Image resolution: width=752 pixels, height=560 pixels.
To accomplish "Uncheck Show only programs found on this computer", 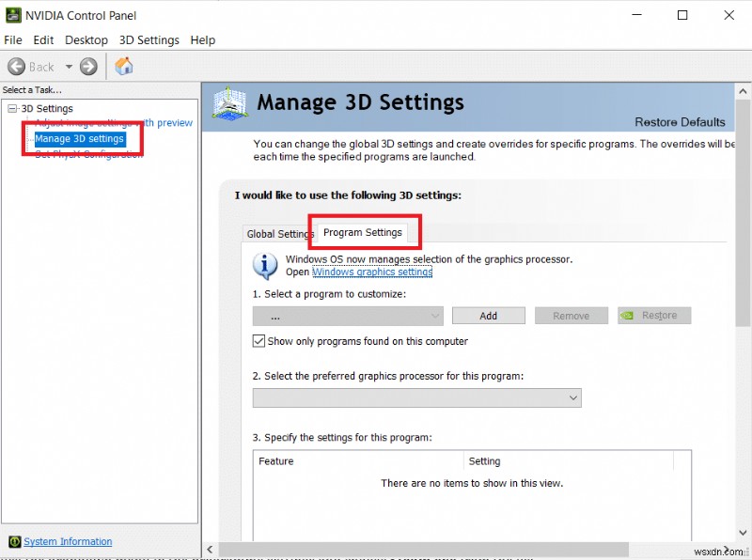I will 258,341.
